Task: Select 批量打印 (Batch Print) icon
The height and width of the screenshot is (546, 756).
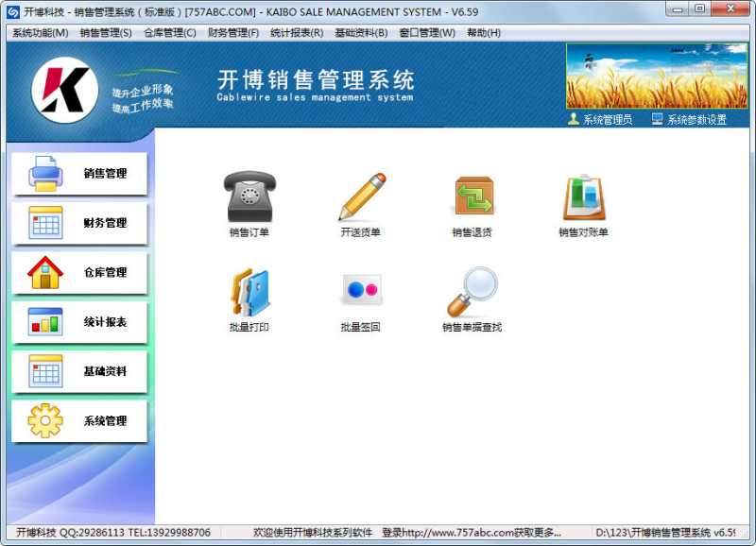Action: (x=249, y=293)
